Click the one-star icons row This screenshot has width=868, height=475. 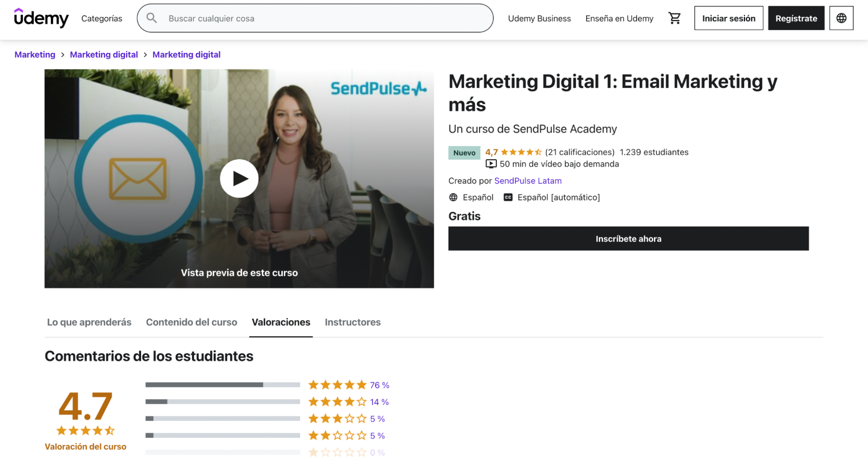point(337,452)
